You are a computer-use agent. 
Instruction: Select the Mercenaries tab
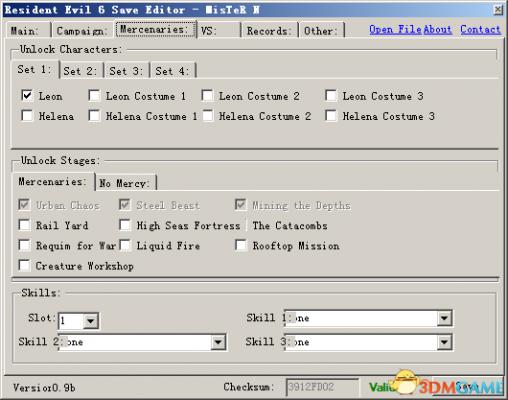pos(156,29)
